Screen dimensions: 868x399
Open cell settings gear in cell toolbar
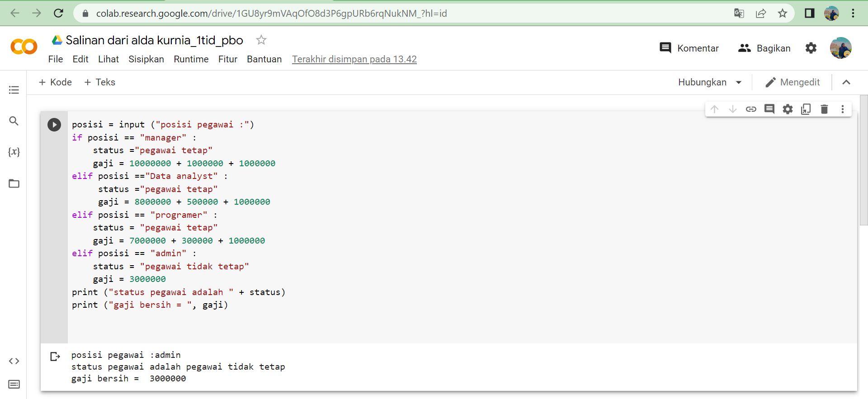[788, 109]
